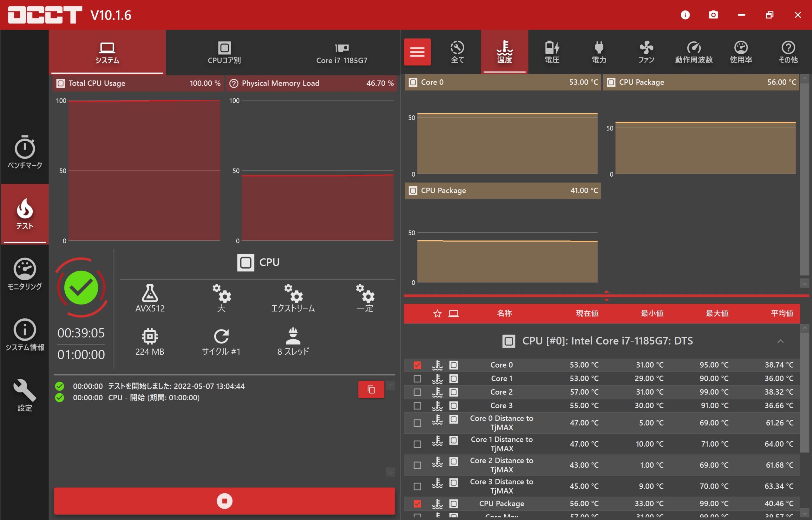This screenshot has height=520, width=812.
Task: Open the モニタリング monitoring section
Action: pyautogui.click(x=25, y=274)
